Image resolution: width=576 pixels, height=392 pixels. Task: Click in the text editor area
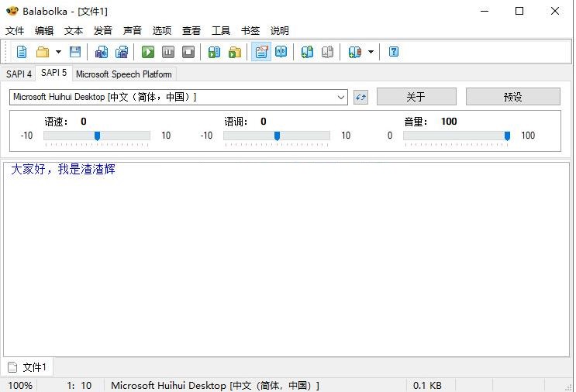[x=287, y=260]
